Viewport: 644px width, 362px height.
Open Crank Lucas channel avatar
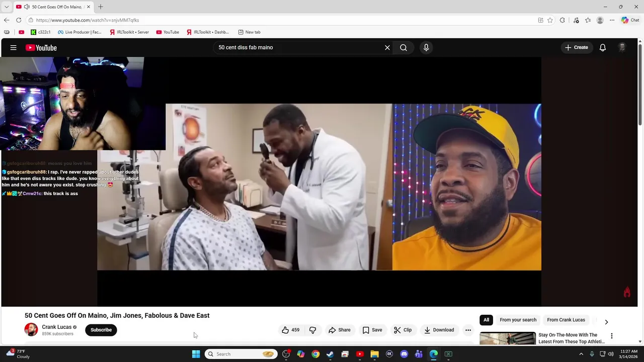31,330
